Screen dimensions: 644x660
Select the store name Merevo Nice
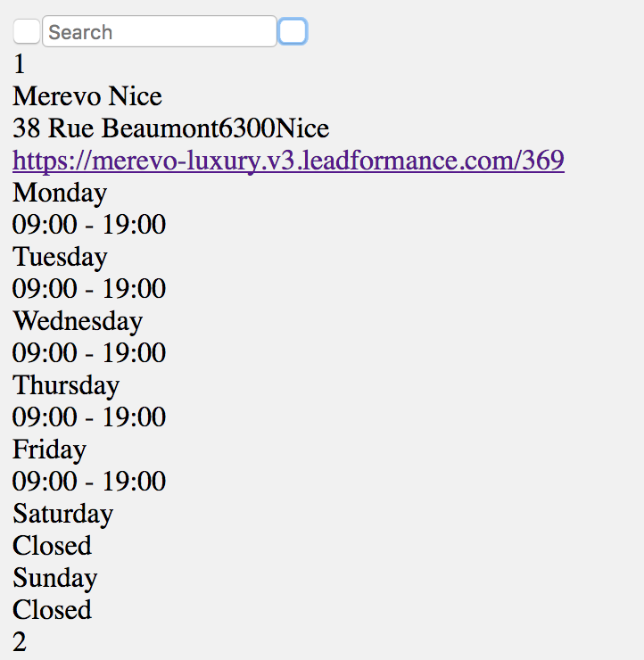pos(87,96)
